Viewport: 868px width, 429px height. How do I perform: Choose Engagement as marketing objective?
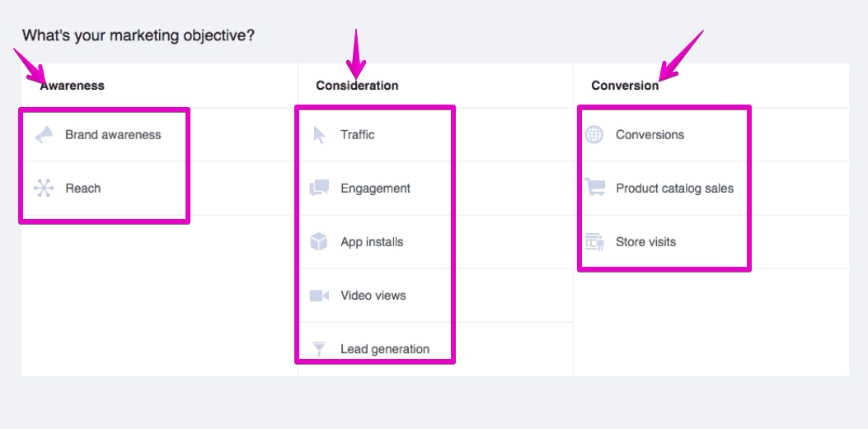[375, 189]
